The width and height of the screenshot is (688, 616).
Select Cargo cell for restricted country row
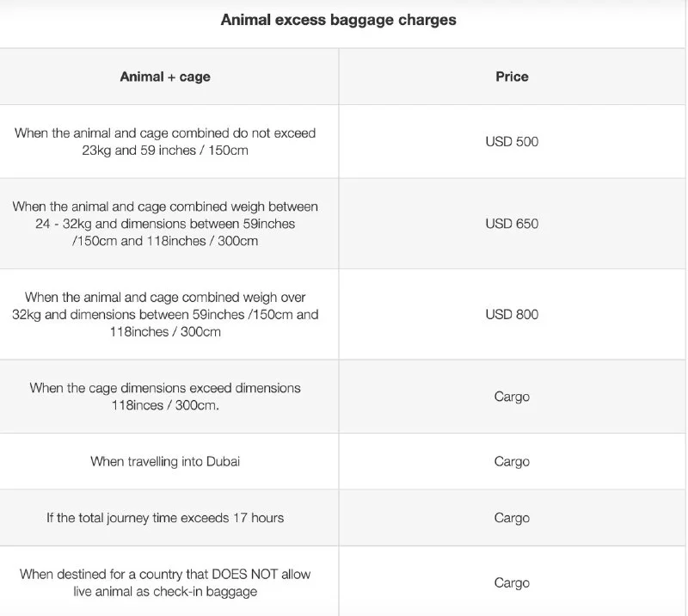512,582
